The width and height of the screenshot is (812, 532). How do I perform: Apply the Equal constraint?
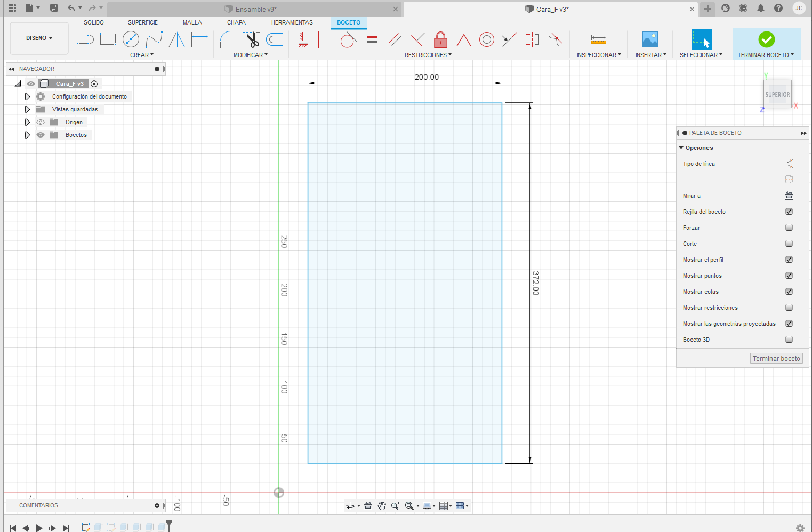[x=372, y=39]
